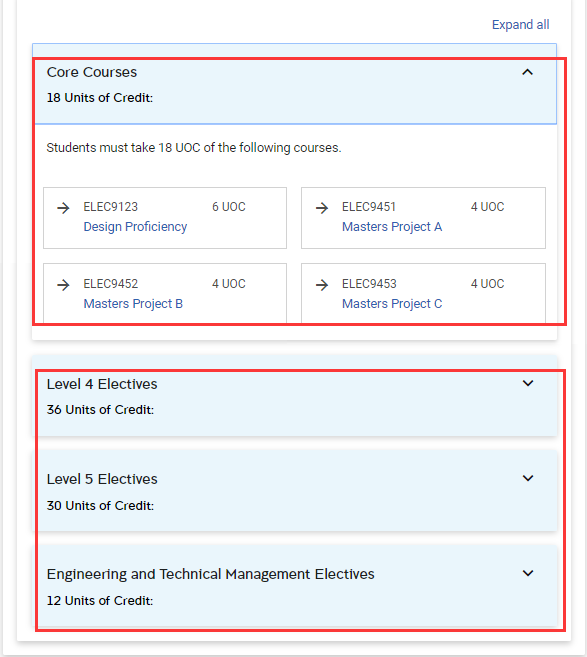
Task: Click the Expand all link
Action: [520, 25]
